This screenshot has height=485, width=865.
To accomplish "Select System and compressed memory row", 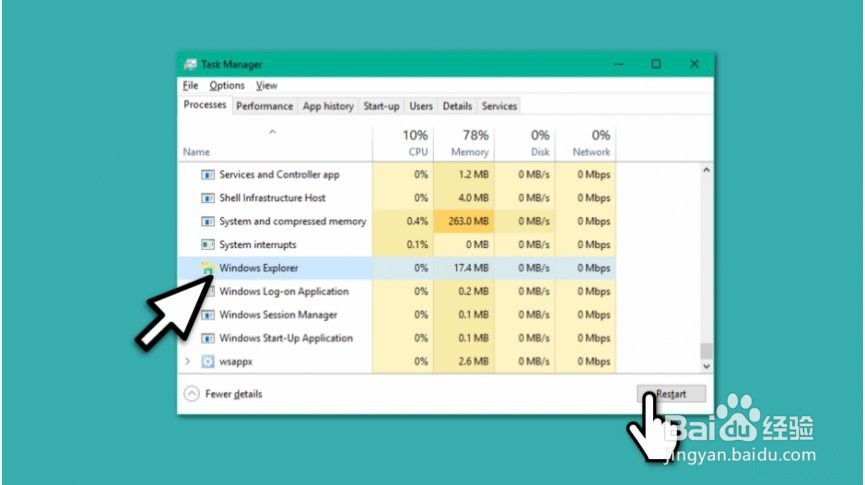I will (x=397, y=221).
